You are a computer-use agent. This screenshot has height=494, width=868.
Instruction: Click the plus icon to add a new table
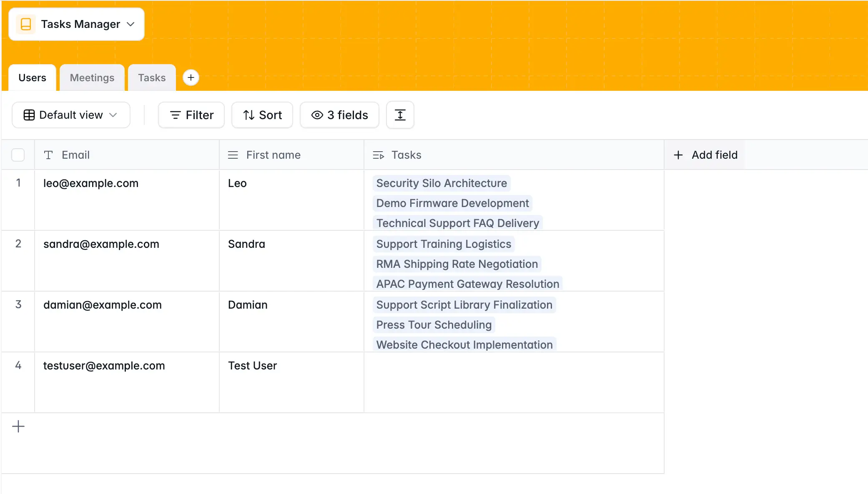coord(191,77)
